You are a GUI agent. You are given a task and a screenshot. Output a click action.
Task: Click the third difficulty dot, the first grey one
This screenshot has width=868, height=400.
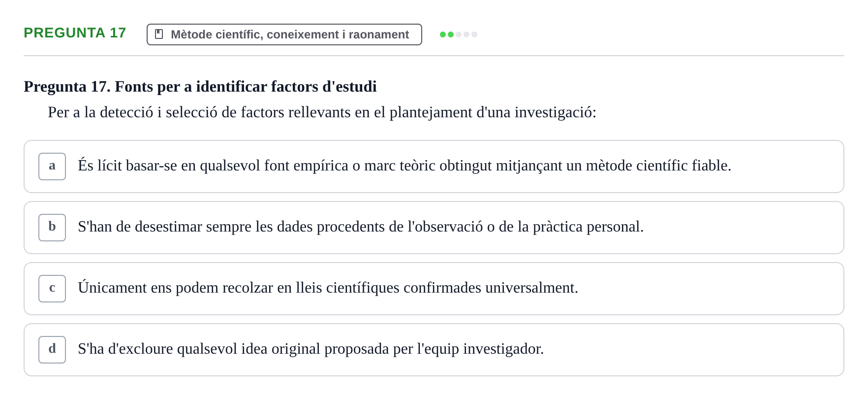pos(459,34)
